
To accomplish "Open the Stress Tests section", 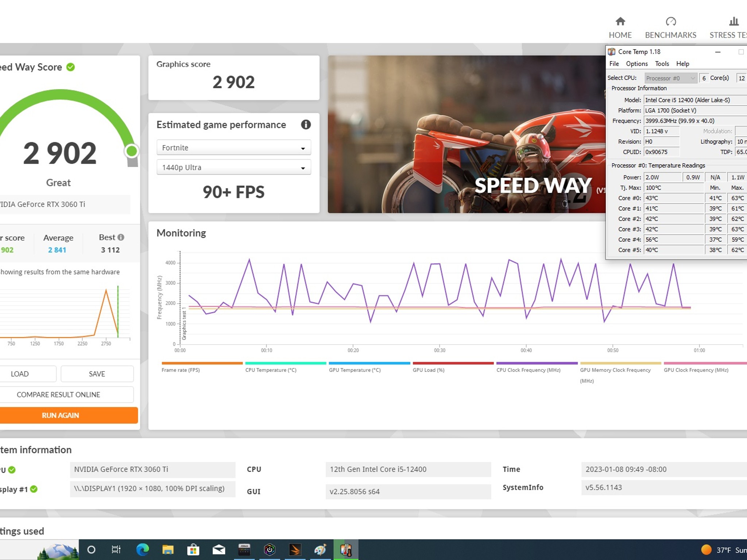I will [733, 27].
